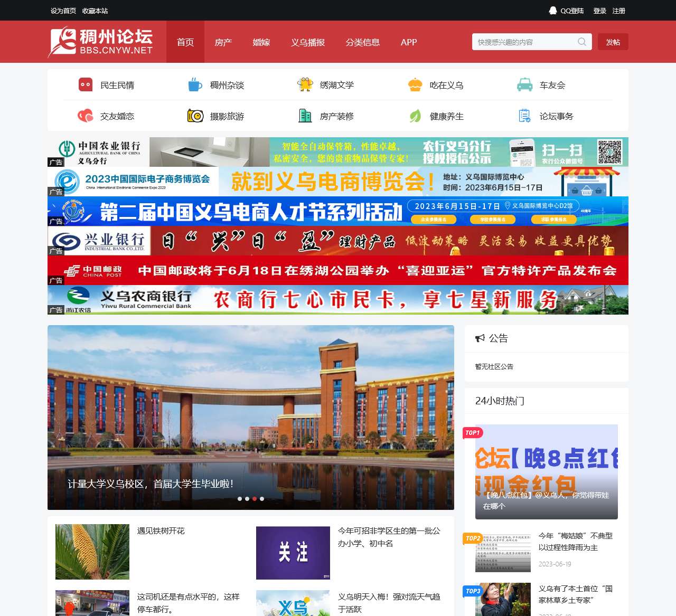The image size is (676, 616).
Task: Open post 义乌明天入梅！强对流天气
Action: pos(389,603)
